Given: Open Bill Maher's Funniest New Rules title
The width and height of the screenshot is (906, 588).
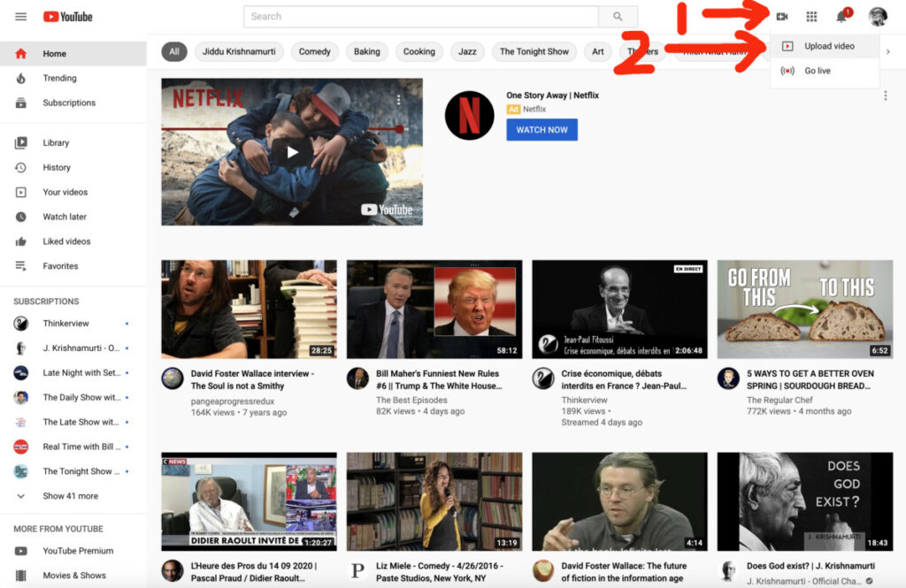Looking at the screenshot, I should coord(439,380).
